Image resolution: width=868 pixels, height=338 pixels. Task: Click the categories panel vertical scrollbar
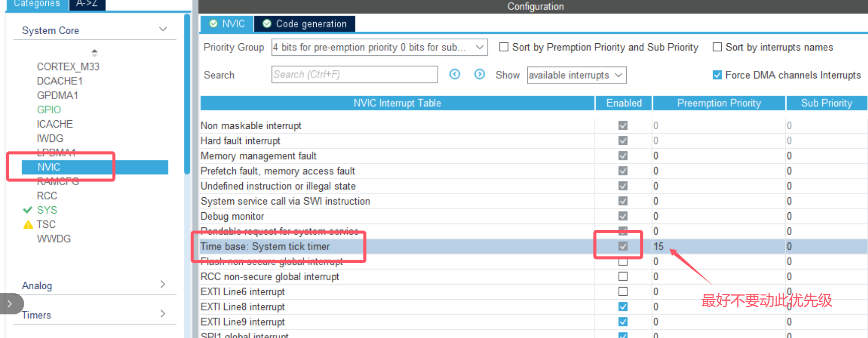point(187,95)
